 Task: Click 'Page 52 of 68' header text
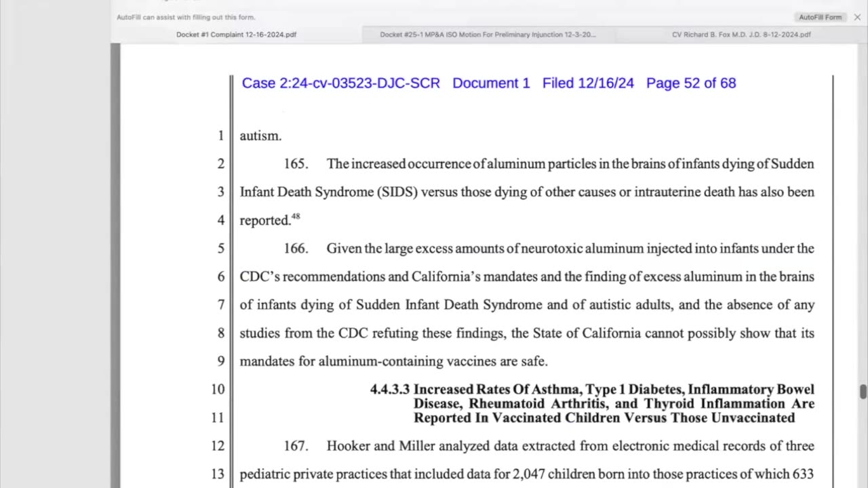(x=691, y=83)
